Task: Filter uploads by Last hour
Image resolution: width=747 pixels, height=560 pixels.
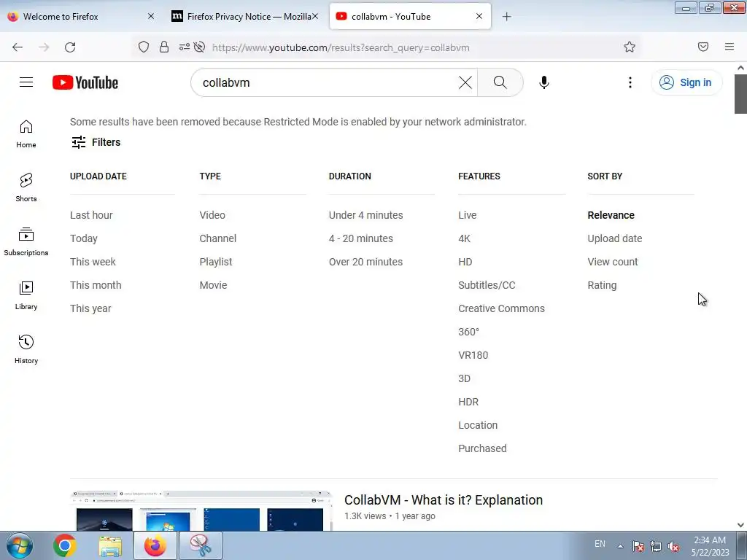Action: click(x=91, y=215)
